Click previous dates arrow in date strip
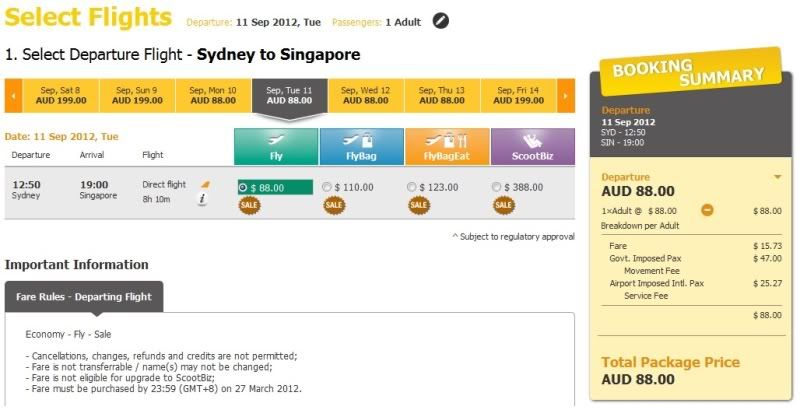Screen dimensions: 800x410 tap(14, 96)
